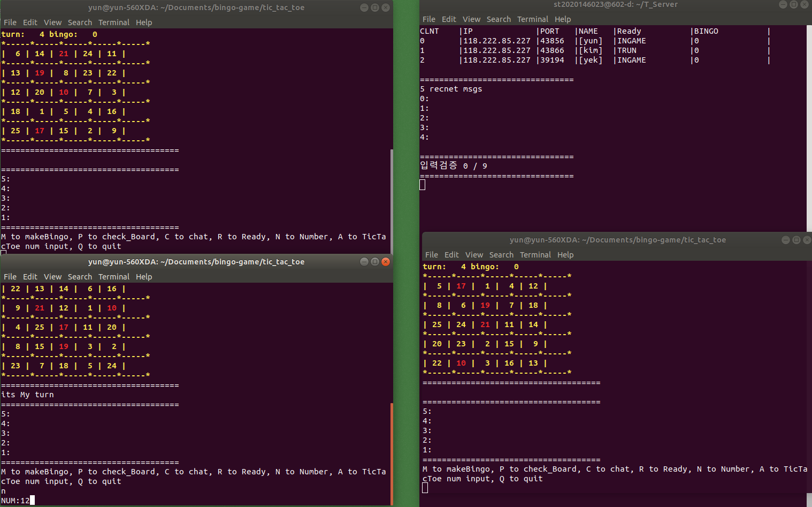Click the "입력검증 0 / 9" line
The width and height of the screenshot is (812, 507).
point(454,165)
